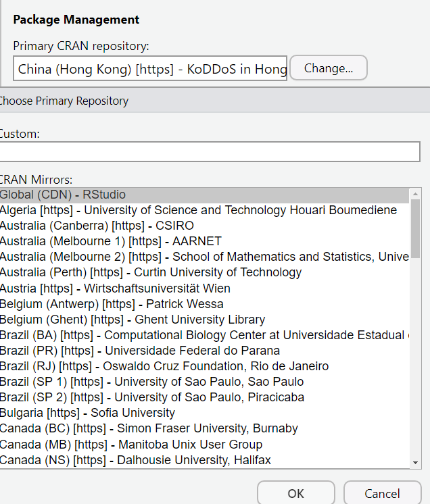Click the Custom repository URL field
The width and height of the screenshot is (430, 504).
210,151
